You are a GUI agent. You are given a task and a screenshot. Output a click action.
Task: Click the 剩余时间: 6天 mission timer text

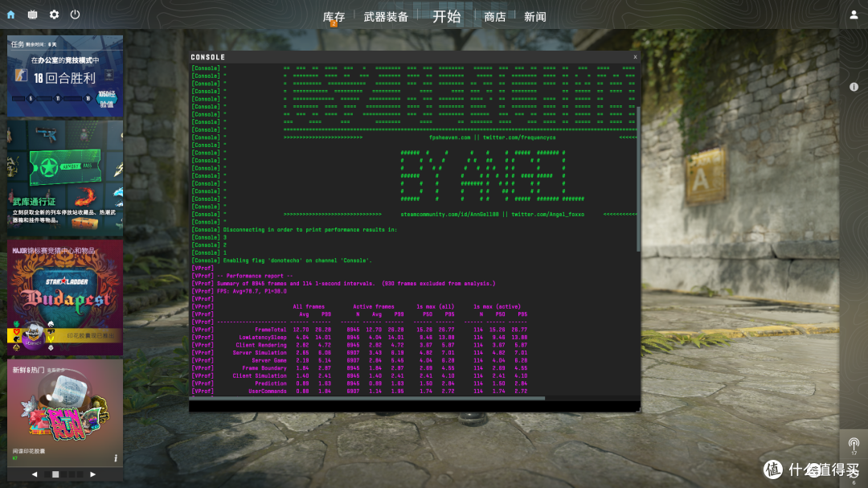click(41, 44)
